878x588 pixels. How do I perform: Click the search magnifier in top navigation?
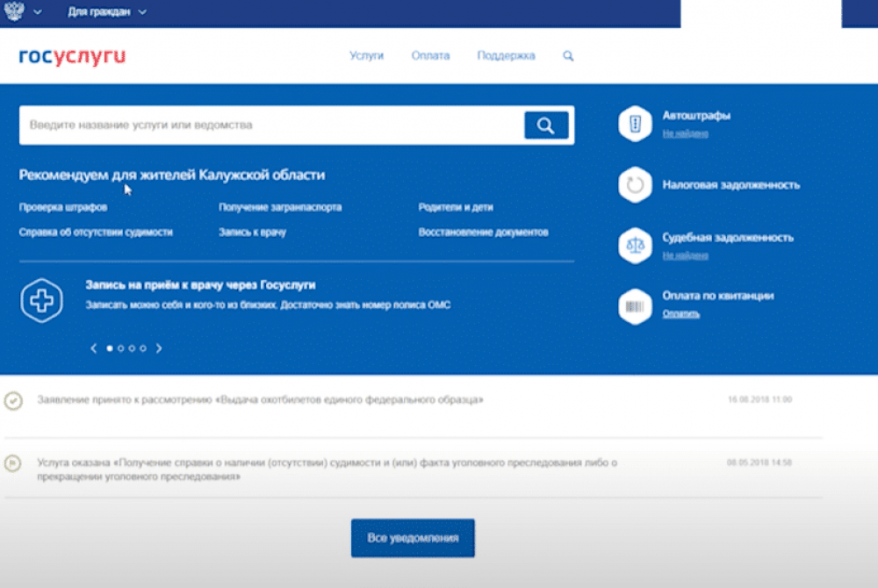click(568, 56)
